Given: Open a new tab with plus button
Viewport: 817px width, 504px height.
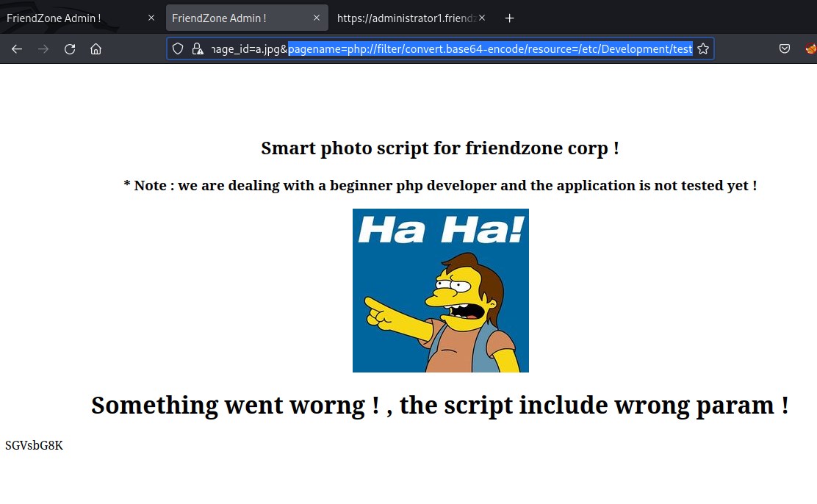Looking at the screenshot, I should click(x=510, y=18).
